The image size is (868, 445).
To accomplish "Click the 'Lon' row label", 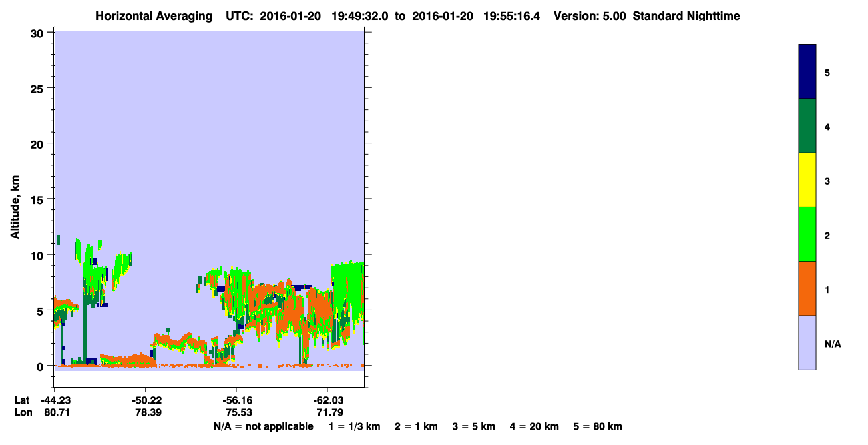I will point(23,413).
